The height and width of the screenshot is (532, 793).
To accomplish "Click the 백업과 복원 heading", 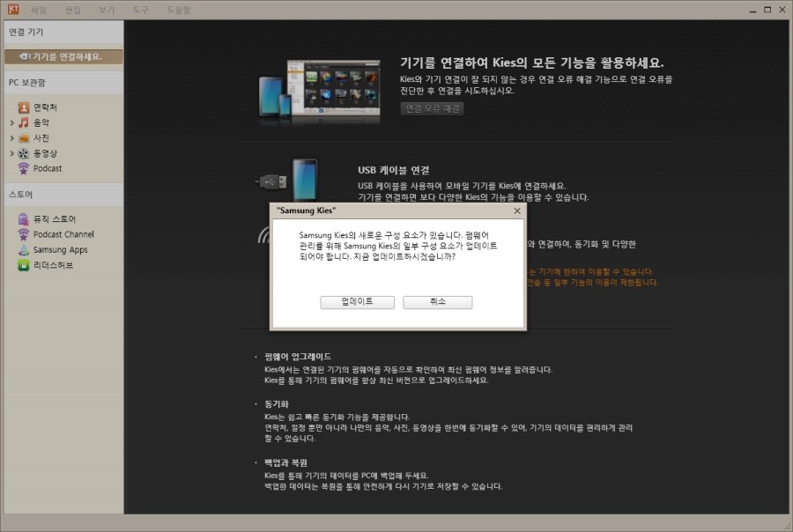I will [285, 462].
